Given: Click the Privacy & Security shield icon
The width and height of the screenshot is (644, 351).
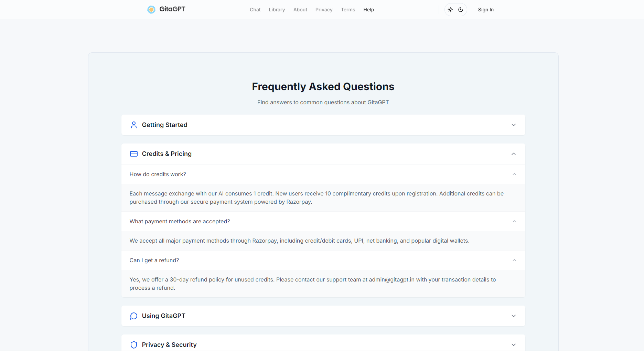Looking at the screenshot, I should tap(134, 344).
